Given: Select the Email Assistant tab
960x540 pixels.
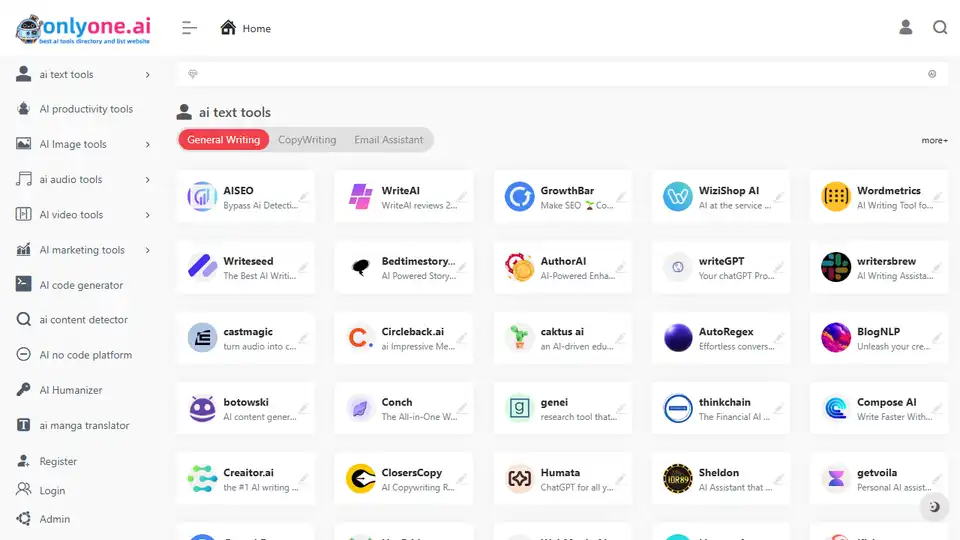Looking at the screenshot, I should [x=388, y=140].
